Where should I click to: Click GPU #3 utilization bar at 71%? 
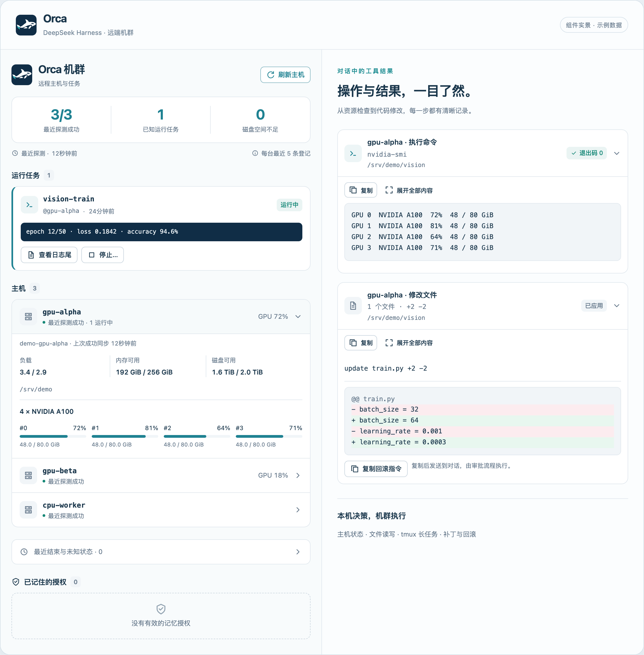269,436
